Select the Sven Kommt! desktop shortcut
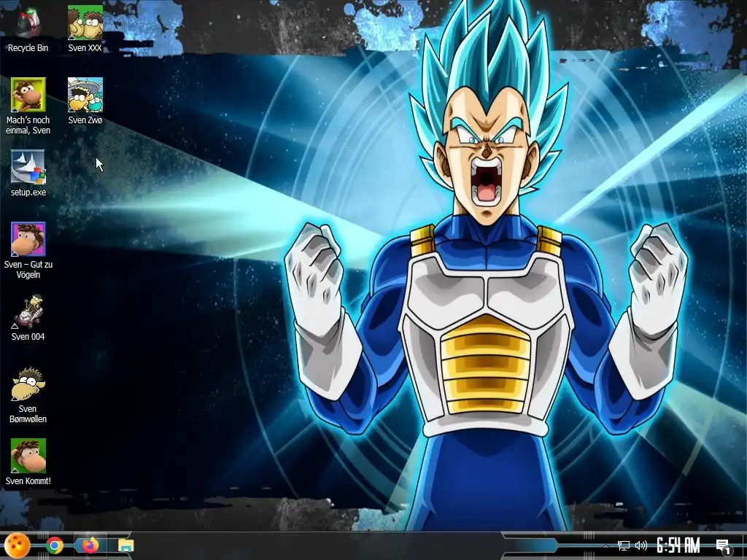The width and height of the screenshot is (747, 560). 28,462
